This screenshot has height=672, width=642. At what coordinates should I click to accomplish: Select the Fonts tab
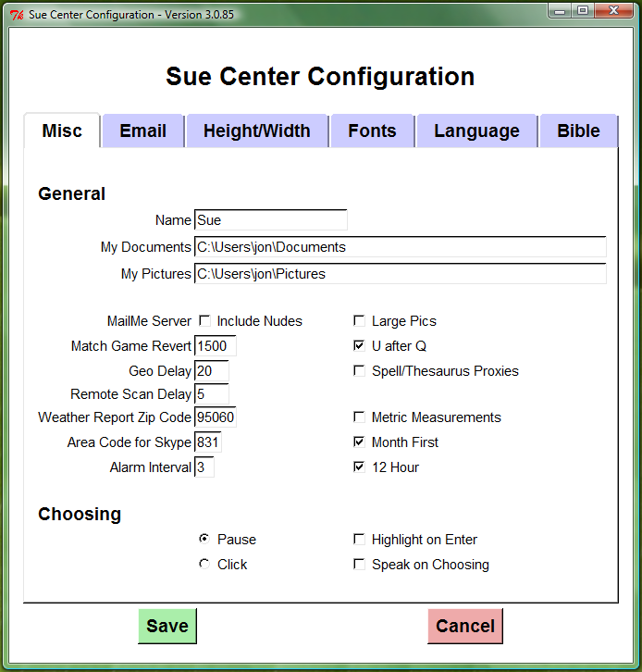[372, 131]
